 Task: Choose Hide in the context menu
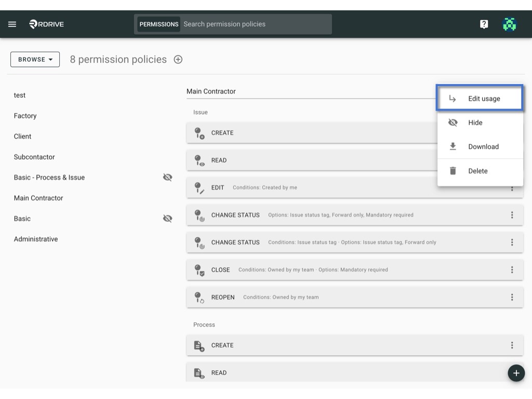480,123
